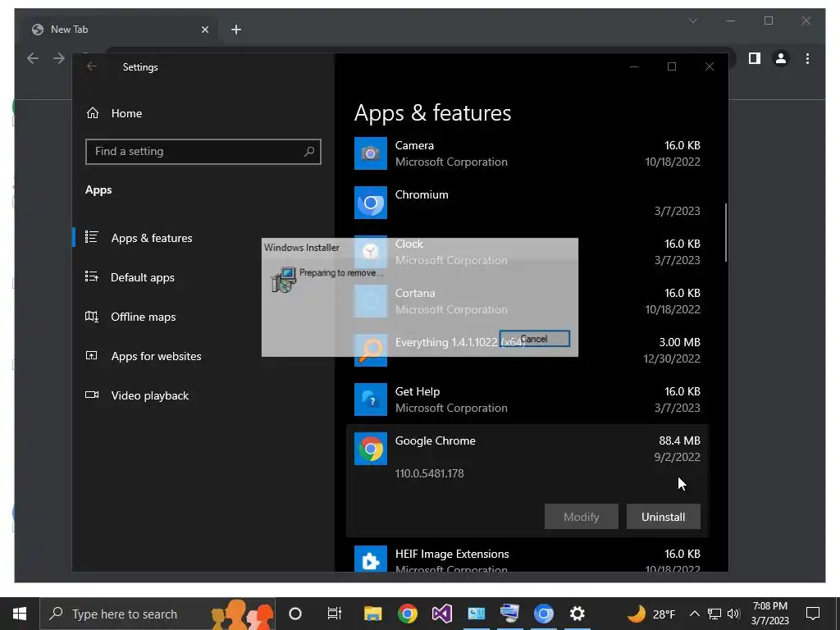The height and width of the screenshot is (630, 840).
Task: Click the Chromium icon on taskbar
Action: click(543, 614)
